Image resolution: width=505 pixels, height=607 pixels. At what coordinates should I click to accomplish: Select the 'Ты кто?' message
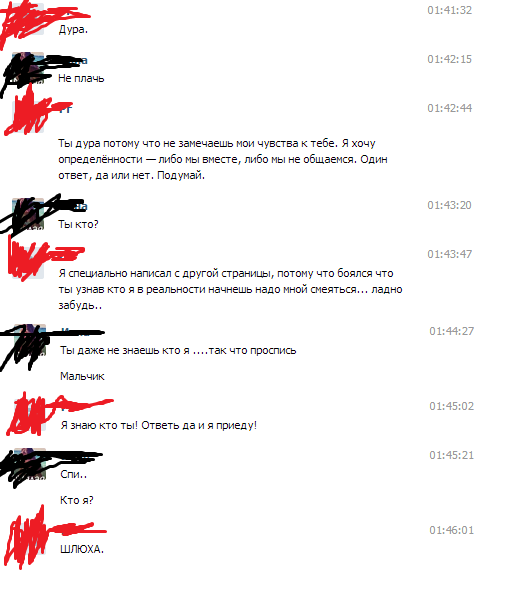(78, 225)
